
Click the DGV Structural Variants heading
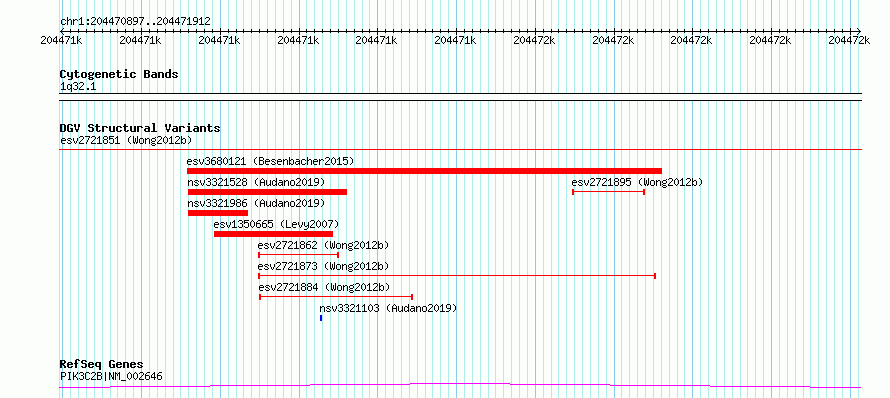click(140, 128)
